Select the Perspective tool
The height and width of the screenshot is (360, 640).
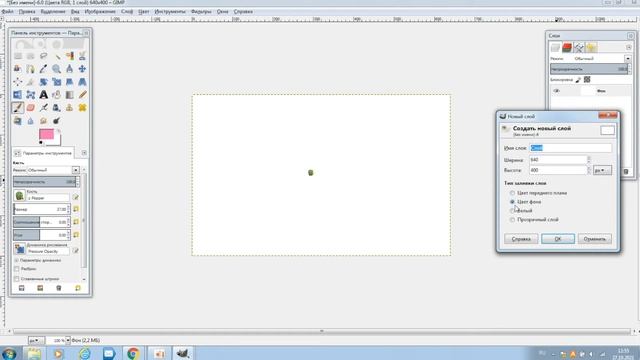pyautogui.click(x=82, y=82)
